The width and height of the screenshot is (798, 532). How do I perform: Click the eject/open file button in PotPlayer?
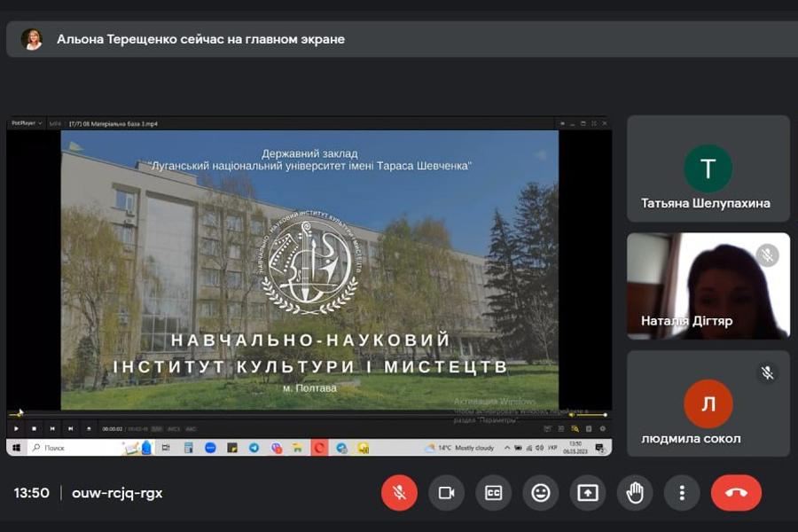[89, 428]
